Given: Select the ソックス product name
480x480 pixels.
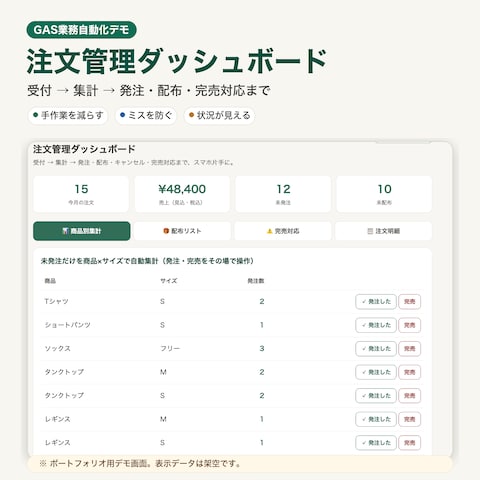Looking at the screenshot, I should (x=58, y=349).
